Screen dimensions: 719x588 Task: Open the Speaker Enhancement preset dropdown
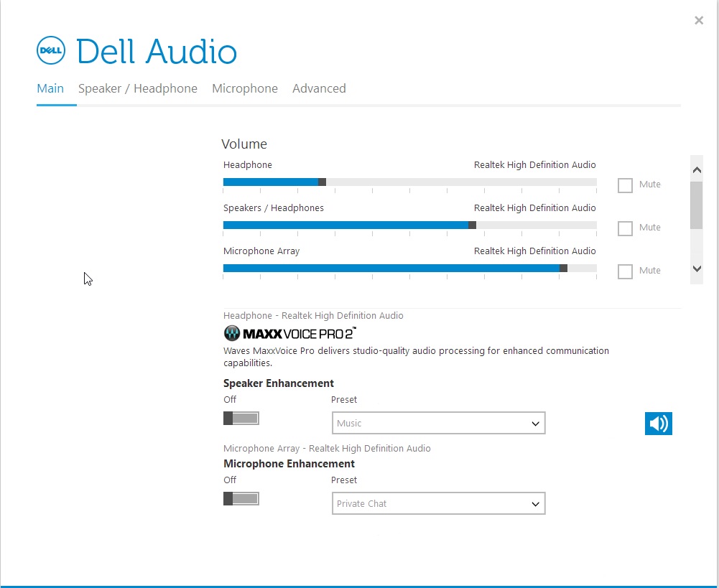pyautogui.click(x=438, y=423)
